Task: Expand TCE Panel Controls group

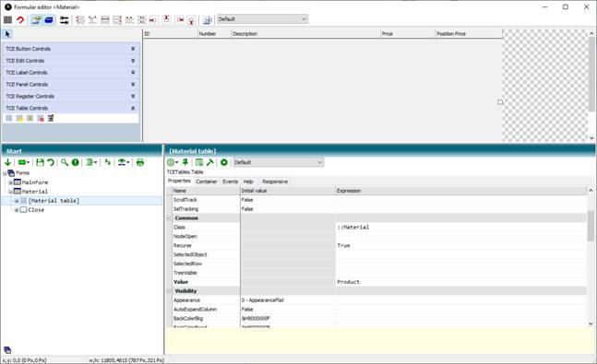Action: coord(71,84)
